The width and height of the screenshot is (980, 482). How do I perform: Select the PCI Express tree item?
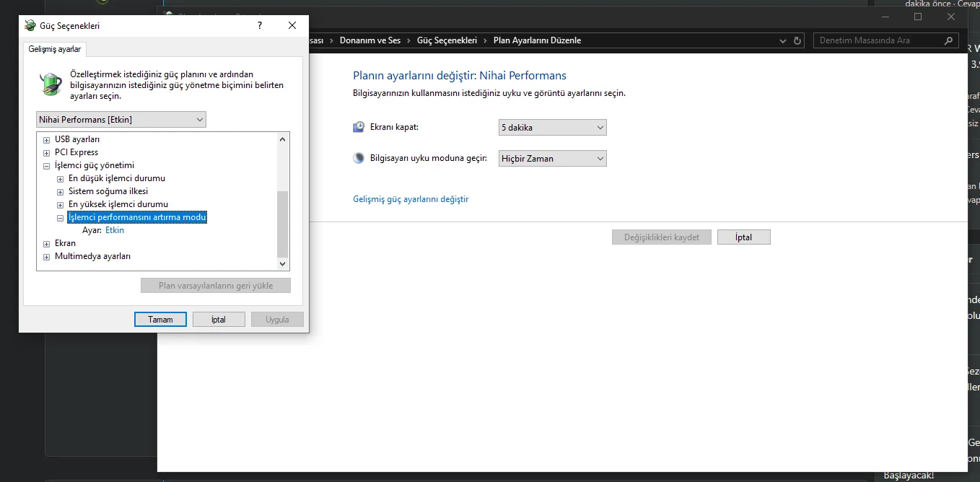coord(76,152)
